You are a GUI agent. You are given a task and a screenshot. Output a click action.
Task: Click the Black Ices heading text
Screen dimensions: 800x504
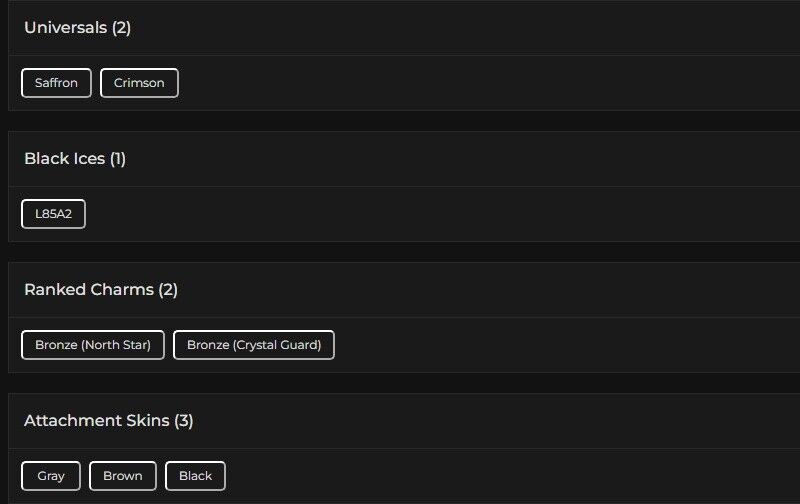75,159
